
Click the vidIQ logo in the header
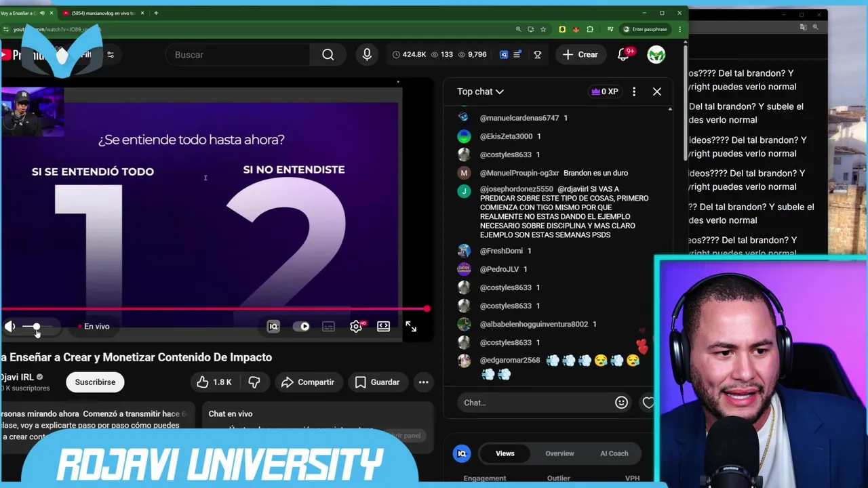pos(504,55)
